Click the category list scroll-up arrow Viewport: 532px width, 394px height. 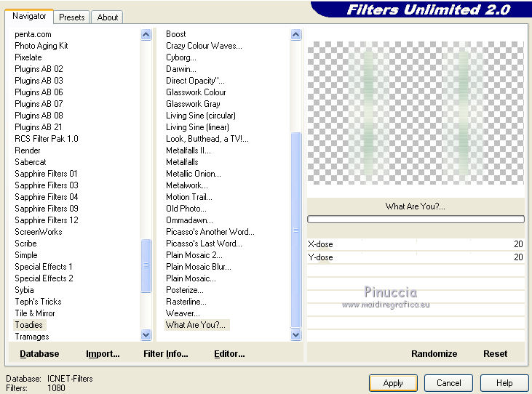[146, 35]
